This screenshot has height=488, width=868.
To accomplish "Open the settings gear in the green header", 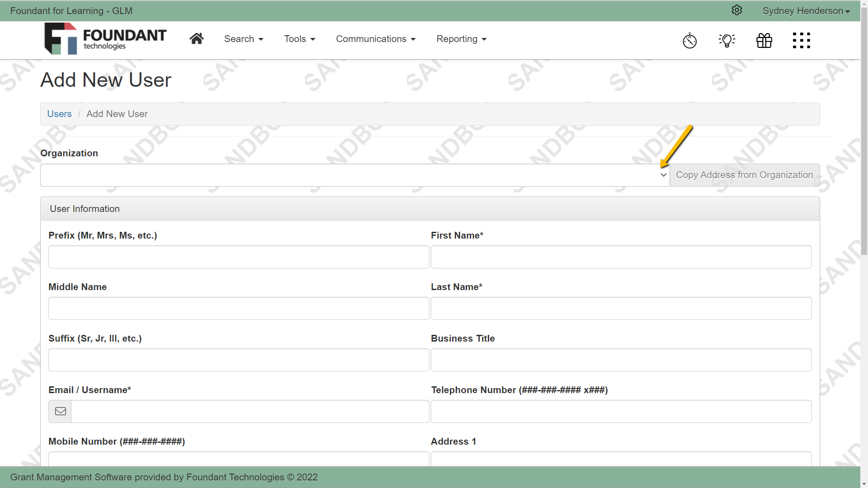I will tap(737, 10).
